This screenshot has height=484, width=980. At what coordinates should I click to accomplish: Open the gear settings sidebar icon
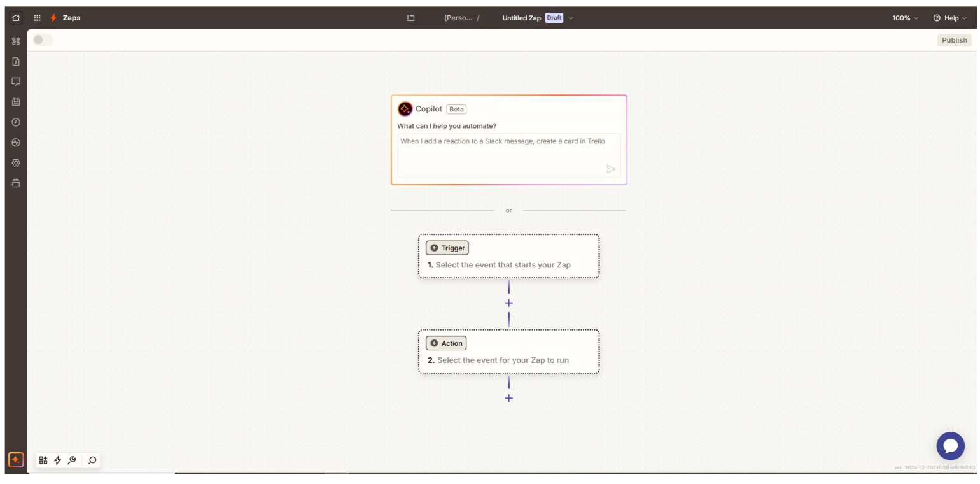16,162
